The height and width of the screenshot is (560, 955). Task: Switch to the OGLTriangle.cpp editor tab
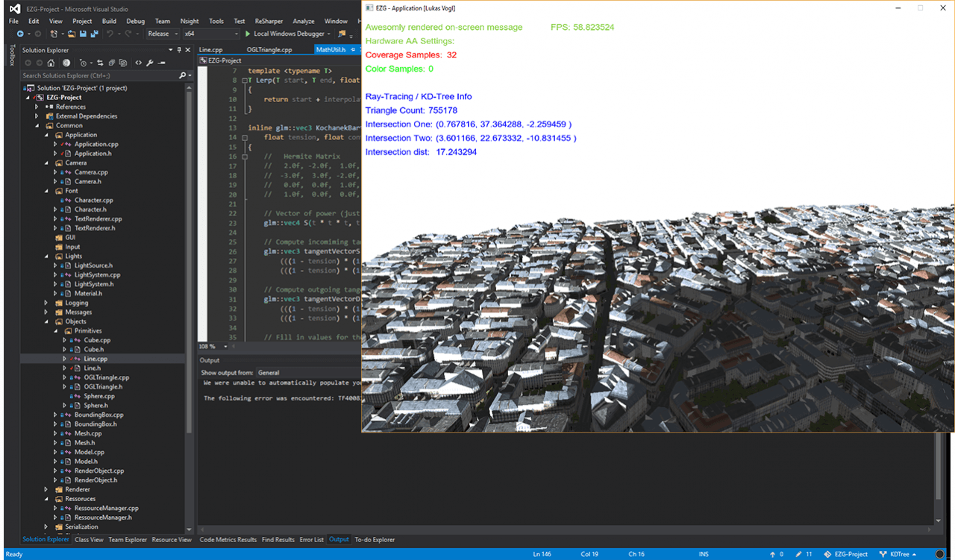[269, 50]
